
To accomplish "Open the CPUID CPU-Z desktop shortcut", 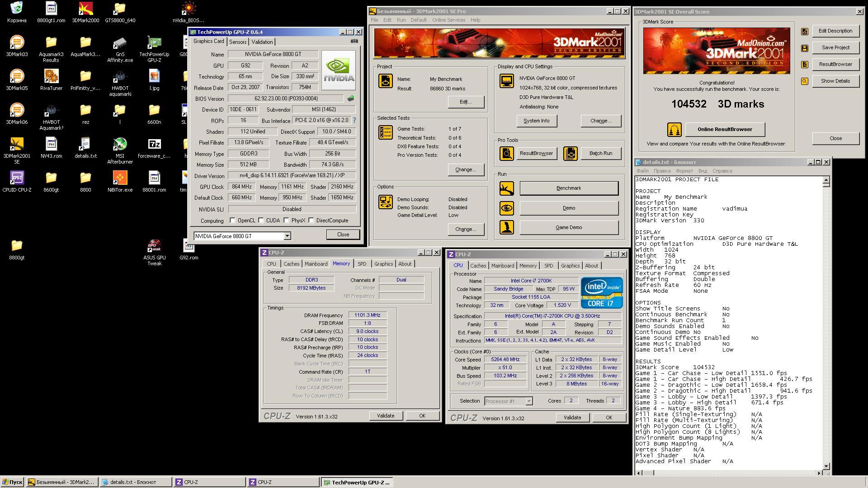I will click(17, 181).
